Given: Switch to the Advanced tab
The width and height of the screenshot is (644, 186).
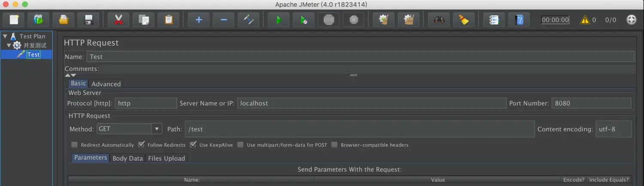Looking at the screenshot, I should click(x=106, y=84).
